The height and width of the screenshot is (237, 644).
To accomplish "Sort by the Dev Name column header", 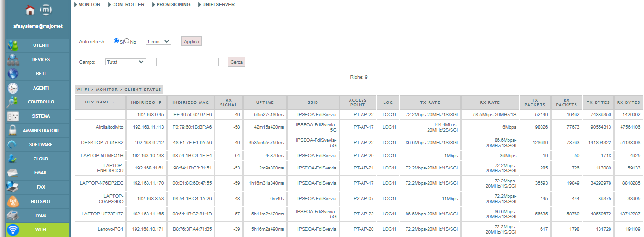I will click(100, 102).
